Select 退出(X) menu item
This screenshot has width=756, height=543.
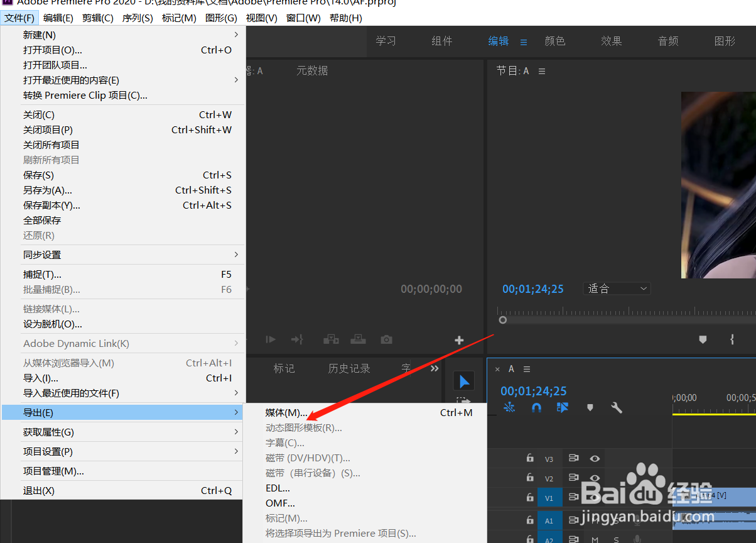point(123,491)
